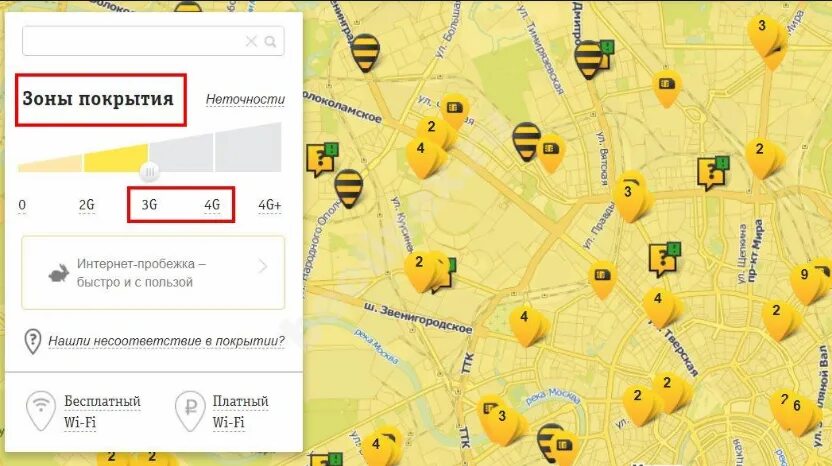The image size is (832, 466).
Task: Click the ruble paid Wi-Fi pin icon
Action: [190, 411]
